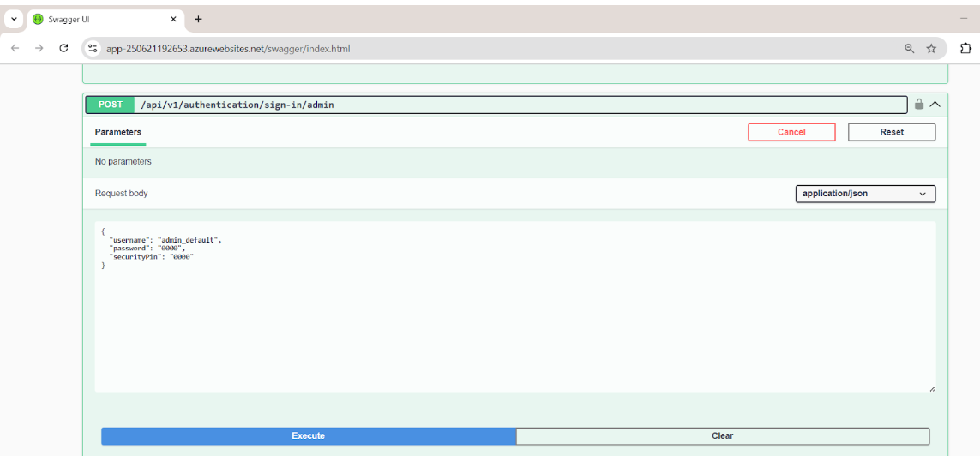The width and height of the screenshot is (980, 456).
Task: Execute the sign-in request
Action: click(308, 436)
